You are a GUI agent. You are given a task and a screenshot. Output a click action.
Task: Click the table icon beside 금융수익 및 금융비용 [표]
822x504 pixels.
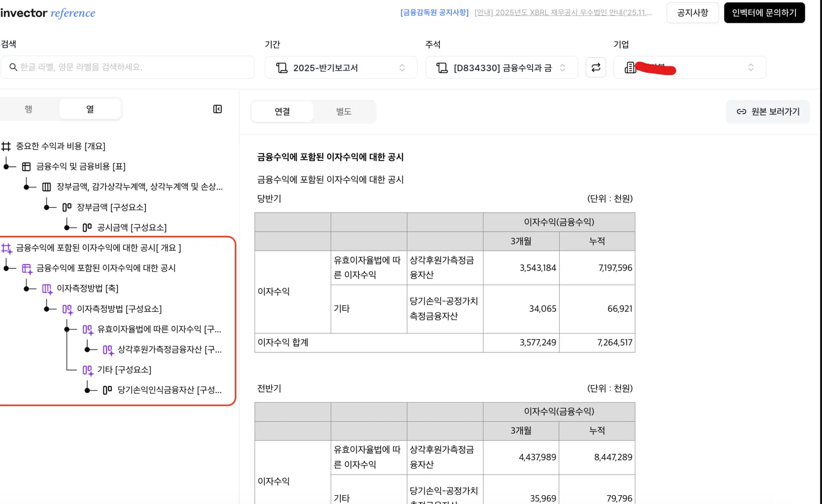click(27, 167)
